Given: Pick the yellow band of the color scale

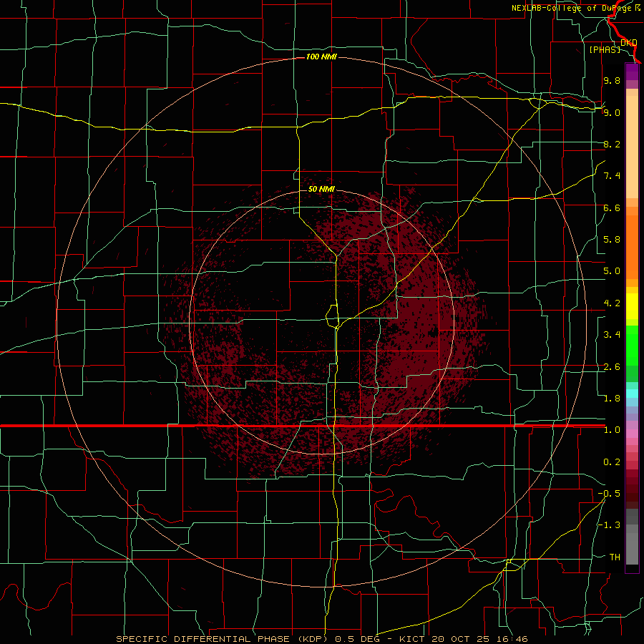Looking at the screenshot, I should [632, 306].
